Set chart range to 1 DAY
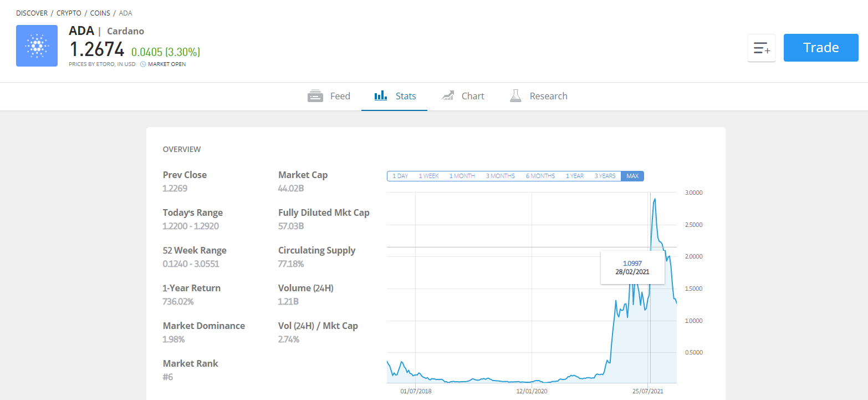This screenshot has height=400, width=868. pos(400,176)
